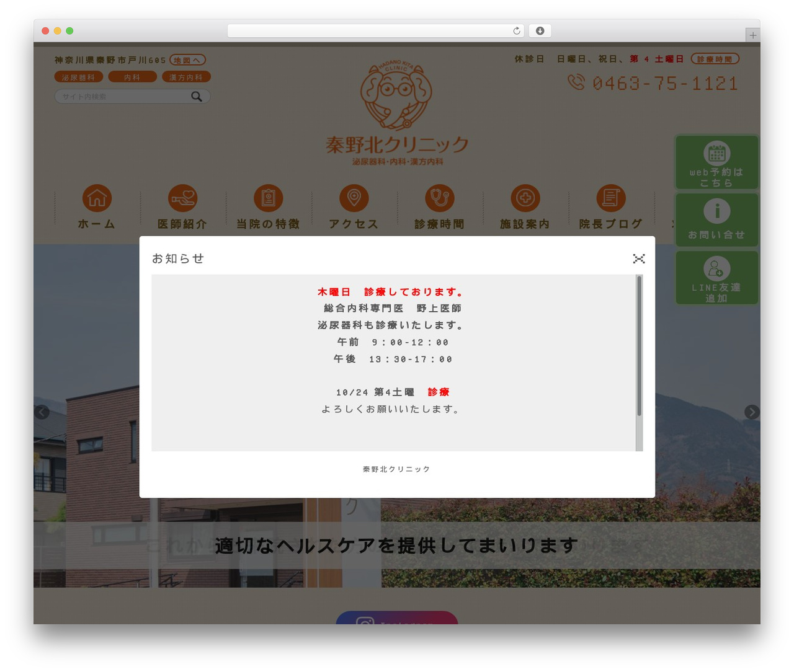Viewport: 794px width, 672px height.
Task: Open the web予約はこちら calendar button
Action: tap(716, 162)
